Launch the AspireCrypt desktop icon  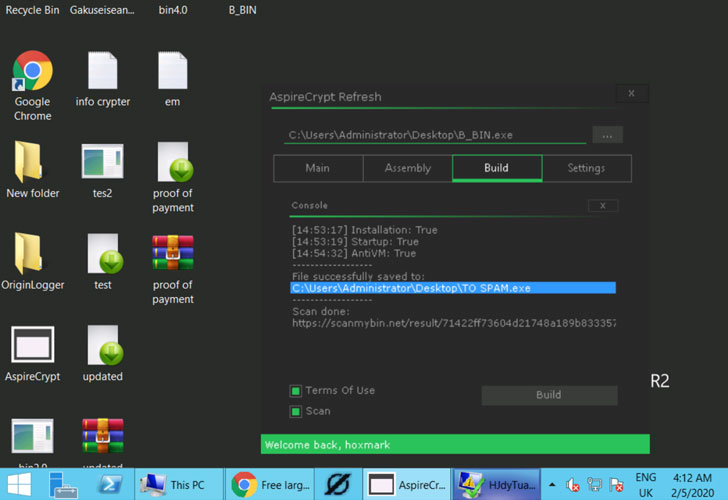click(32, 344)
